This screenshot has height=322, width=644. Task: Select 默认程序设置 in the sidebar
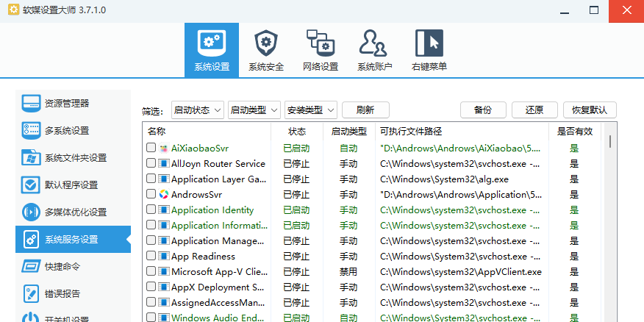point(73,185)
